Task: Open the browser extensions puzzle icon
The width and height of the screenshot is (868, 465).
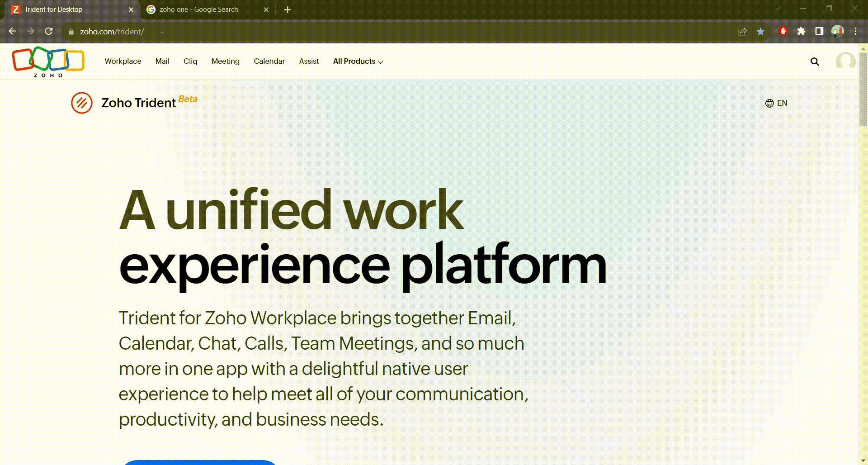Action: click(801, 31)
